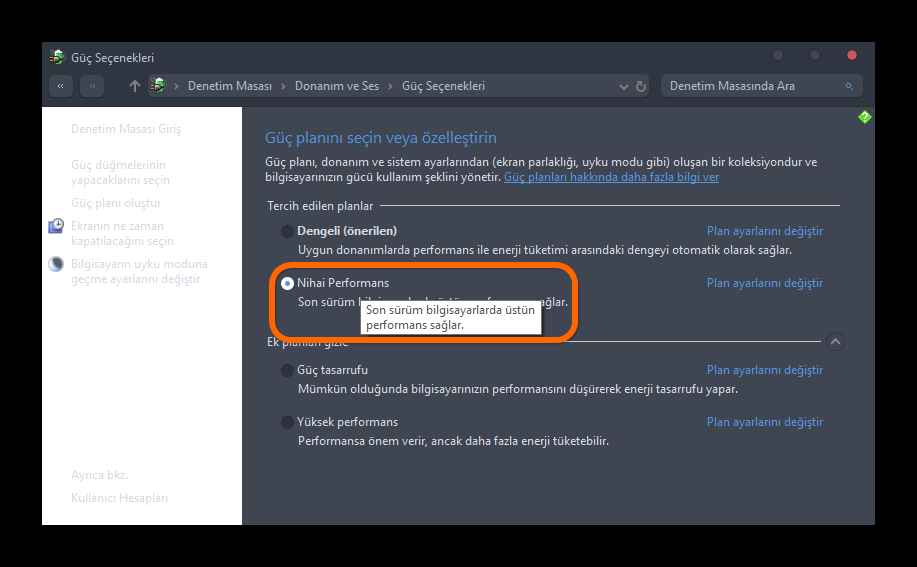
Task: Open Kullanıcı Hesapları link
Action: 119,498
